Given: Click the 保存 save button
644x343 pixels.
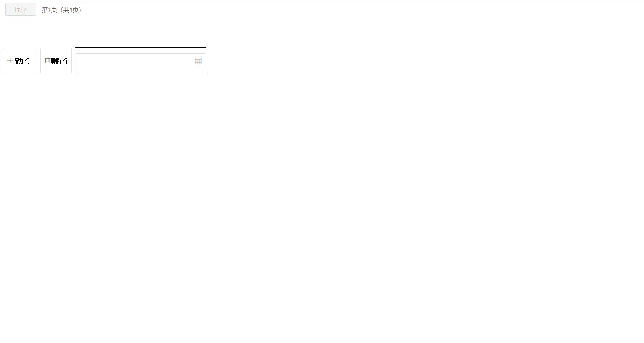Looking at the screenshot, I should click(x=21, y=9).
